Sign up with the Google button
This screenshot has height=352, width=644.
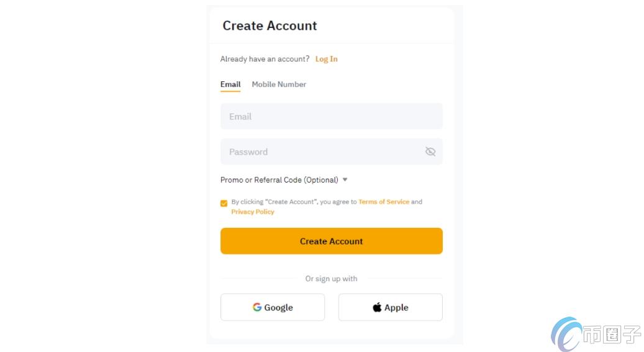(x=273, y=307)
